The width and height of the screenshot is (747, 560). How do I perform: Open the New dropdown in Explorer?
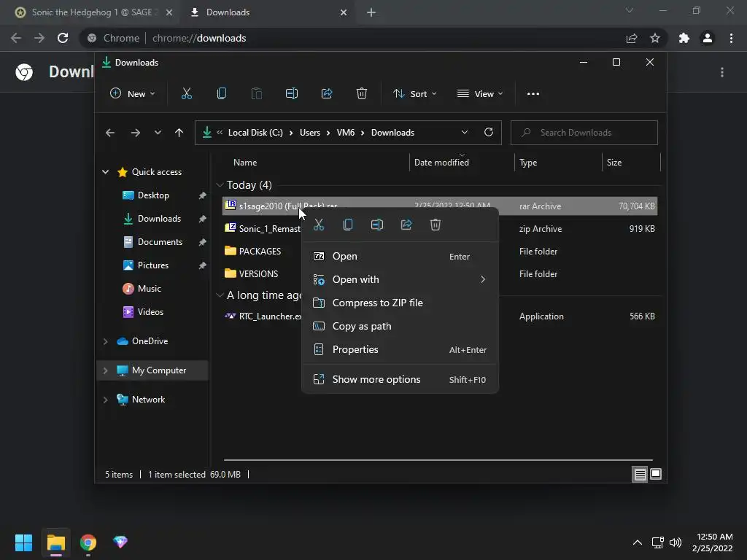[x=132, y=94]
